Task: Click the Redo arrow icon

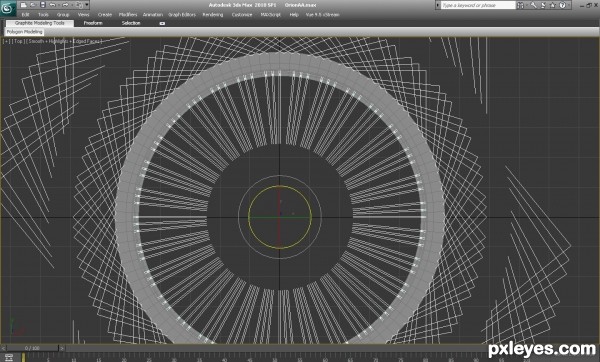Action: (65, 5)
